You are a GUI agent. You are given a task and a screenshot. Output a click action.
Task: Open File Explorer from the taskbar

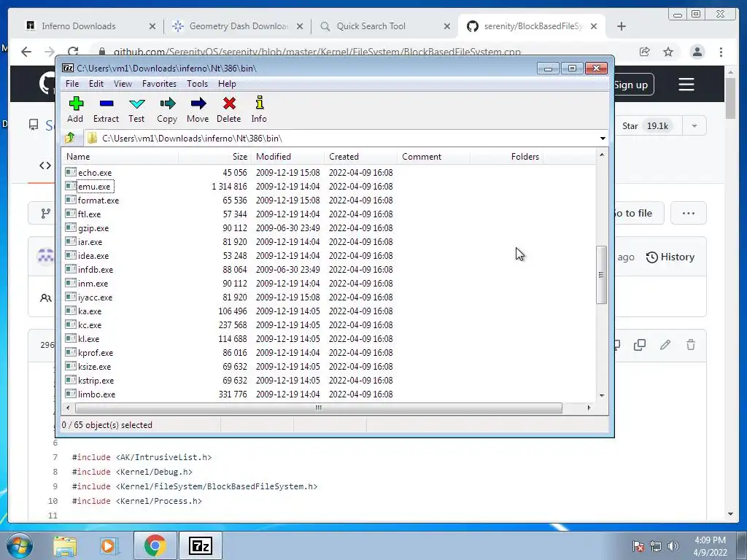pos(65,545)
